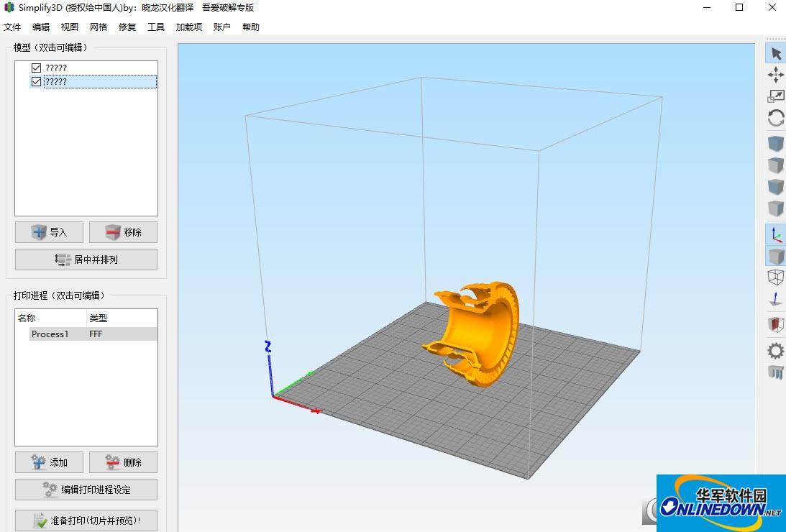This screenshot has height=532, width=786.
Task: Uncheck the non-highlighted ????? model checkbox
Action: coord(36,68)
